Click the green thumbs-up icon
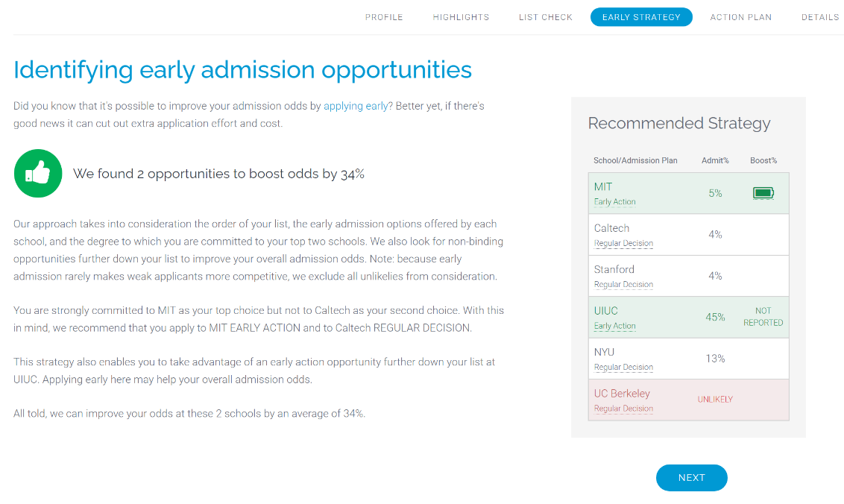The height and width of the screenshot is (504, 844). (x=38, y=174)
